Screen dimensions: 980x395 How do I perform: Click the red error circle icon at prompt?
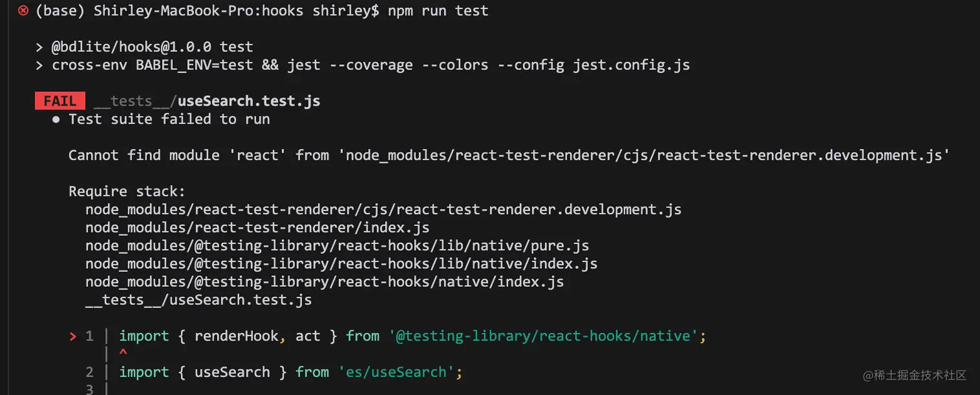click(23, 10)
